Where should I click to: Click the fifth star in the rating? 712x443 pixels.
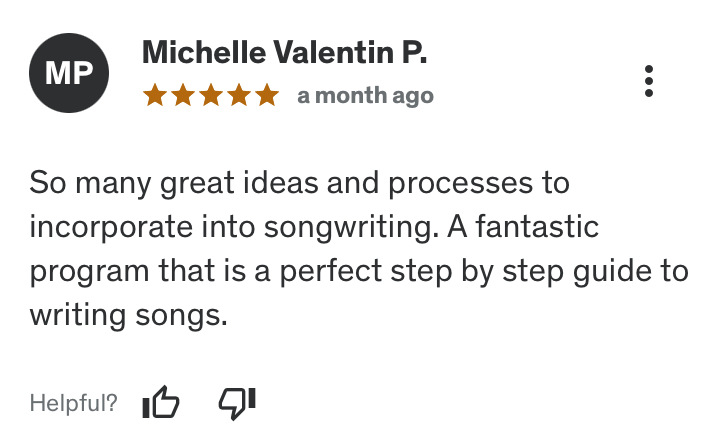pos(266,96)
